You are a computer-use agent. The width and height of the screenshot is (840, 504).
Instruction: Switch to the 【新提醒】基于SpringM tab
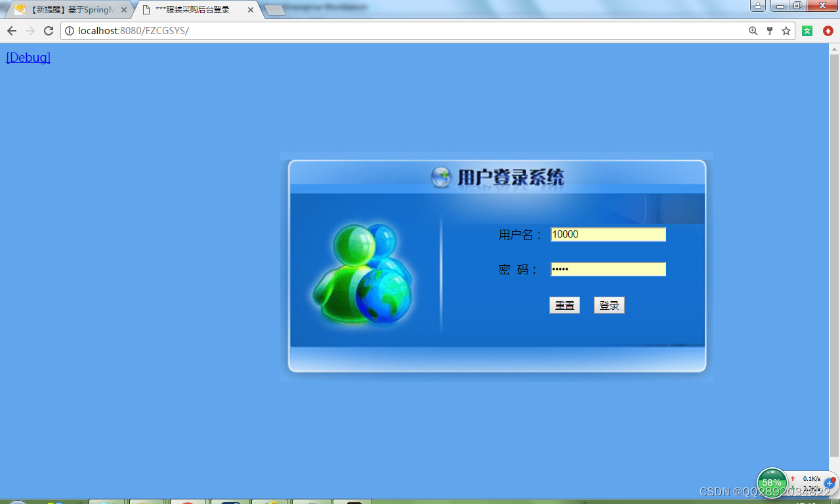pyautogui.click(x=68, y=10)
